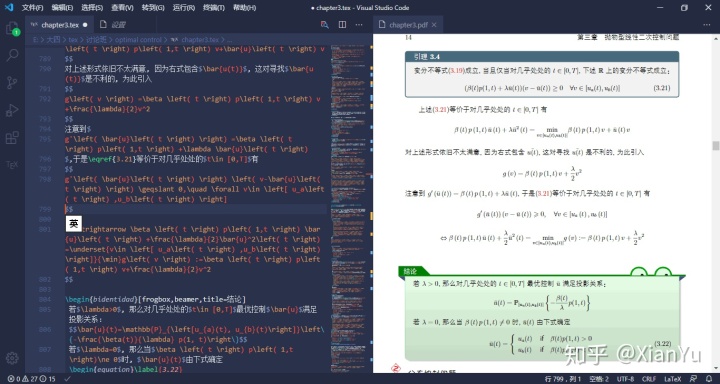Screen dimensions: 720x384
Task: Click the LaTeX build checkmark status
Action: pyautogui.click(x=68, y=379)
